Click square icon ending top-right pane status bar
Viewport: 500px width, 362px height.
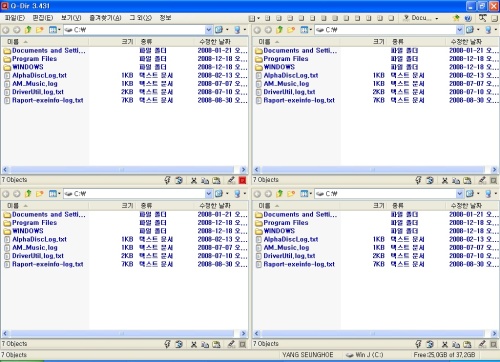point(493,180)
